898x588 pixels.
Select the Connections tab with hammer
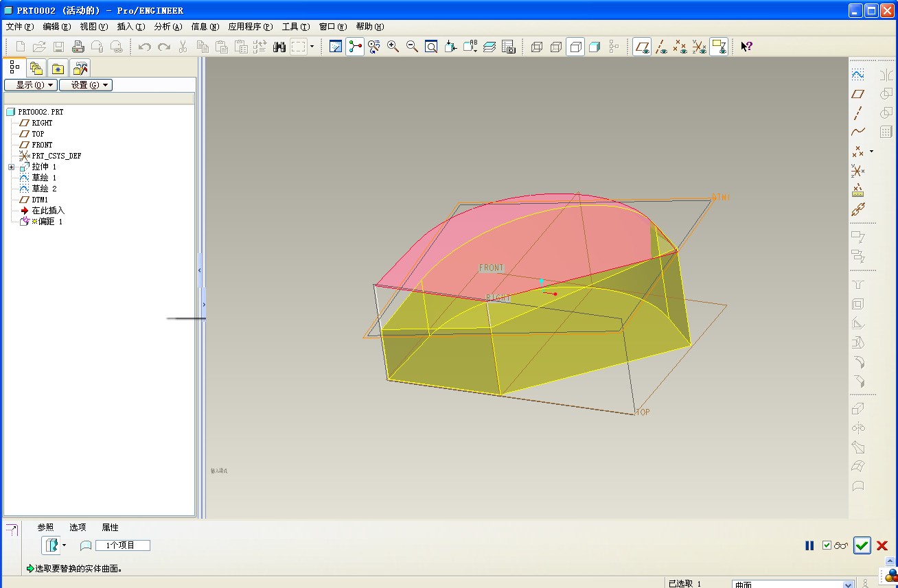pos(80,68)
